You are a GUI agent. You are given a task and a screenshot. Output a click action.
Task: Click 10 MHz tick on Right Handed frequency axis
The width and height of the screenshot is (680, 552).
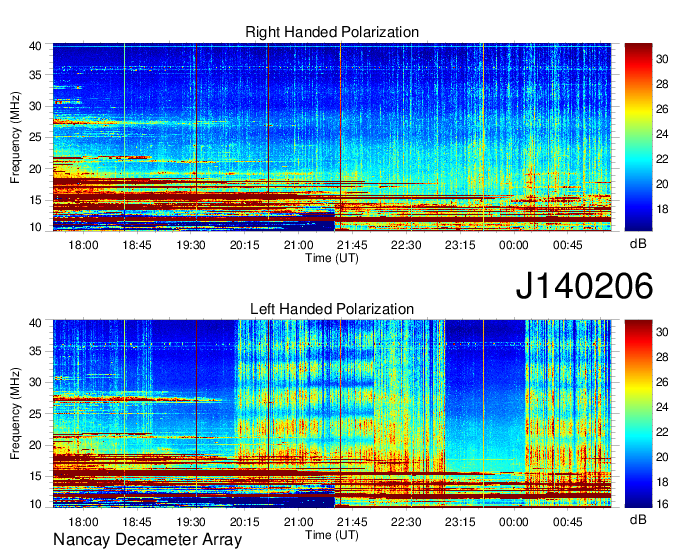pyautogui.click(x=35, y=227)
